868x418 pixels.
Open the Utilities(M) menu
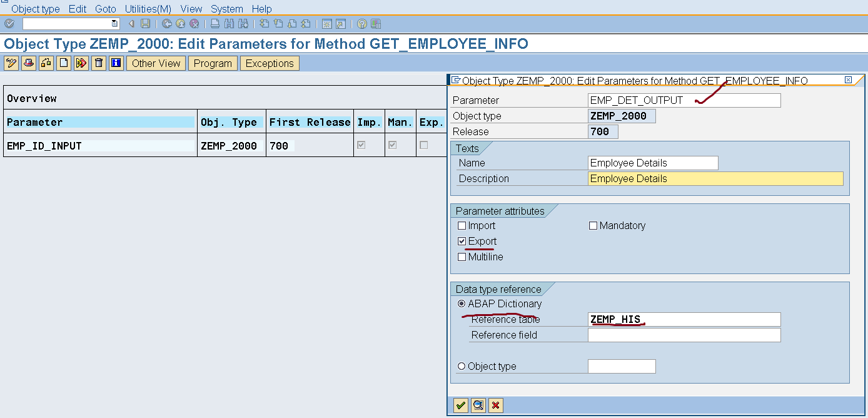pyautogui.click(x=148, y=9)
